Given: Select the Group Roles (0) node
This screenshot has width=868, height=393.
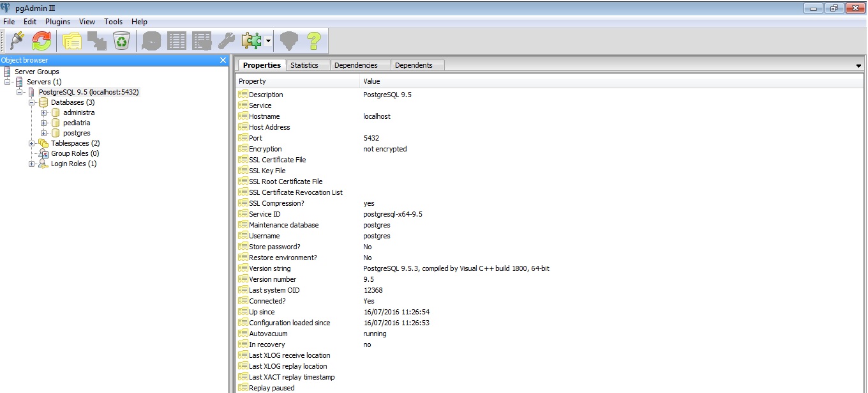Looking at the screenshot, I should pyautogui.click(x=75, y=153).
